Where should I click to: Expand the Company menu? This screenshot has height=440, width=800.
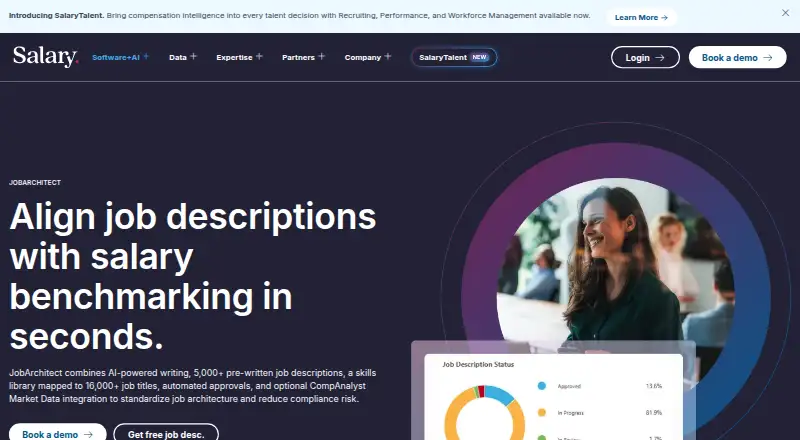[x=368, y=57]
